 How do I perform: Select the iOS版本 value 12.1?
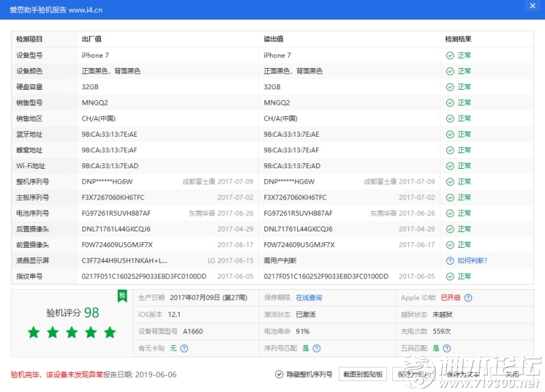coord(174,314)
